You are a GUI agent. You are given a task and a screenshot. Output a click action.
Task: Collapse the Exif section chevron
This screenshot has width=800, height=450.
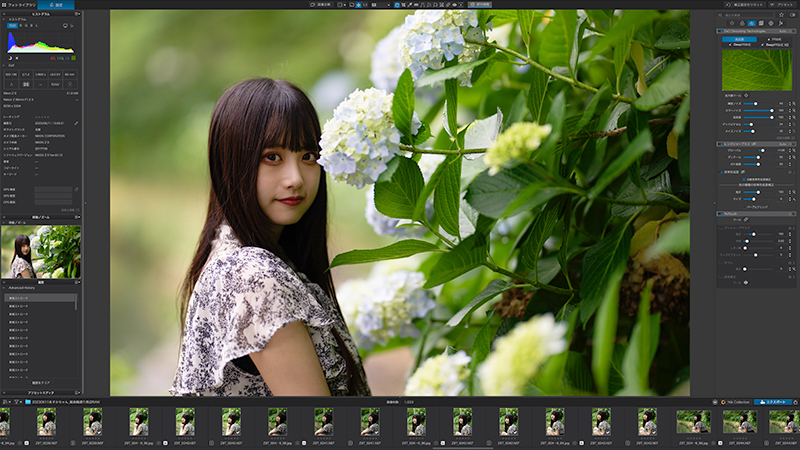click(4, 65)
